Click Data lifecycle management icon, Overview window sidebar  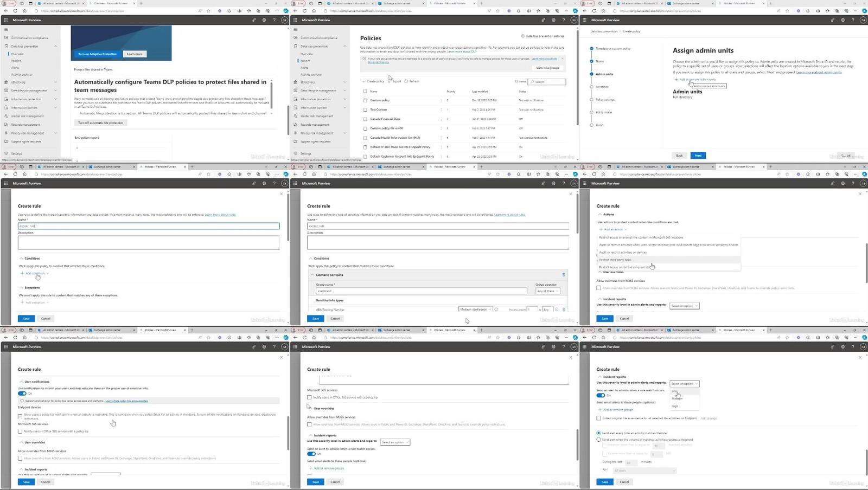coord(6,91)
